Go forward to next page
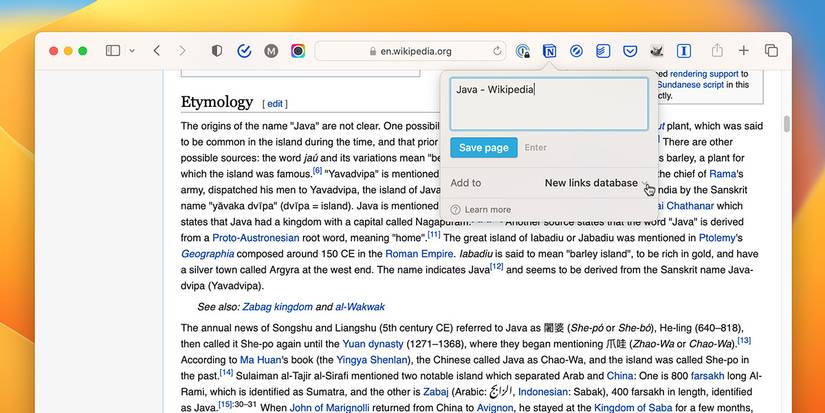 coord(182,51)
